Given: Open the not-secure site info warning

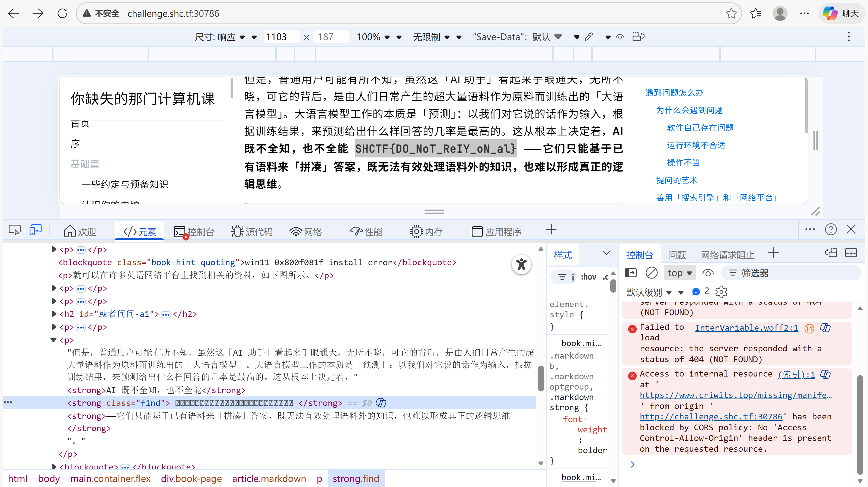Looking at the screenshot, I should coord(101,14).
